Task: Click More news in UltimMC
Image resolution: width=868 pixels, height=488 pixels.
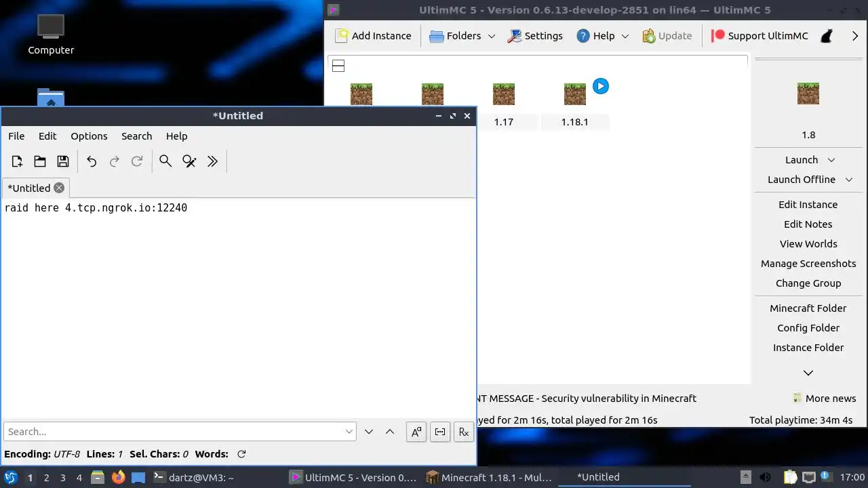Action: [825, 399]
